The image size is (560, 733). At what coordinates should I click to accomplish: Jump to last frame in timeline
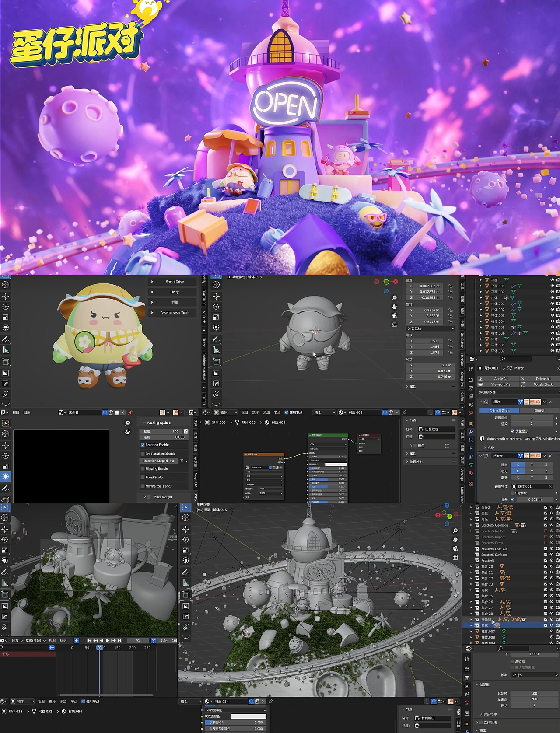click(119, 640)
